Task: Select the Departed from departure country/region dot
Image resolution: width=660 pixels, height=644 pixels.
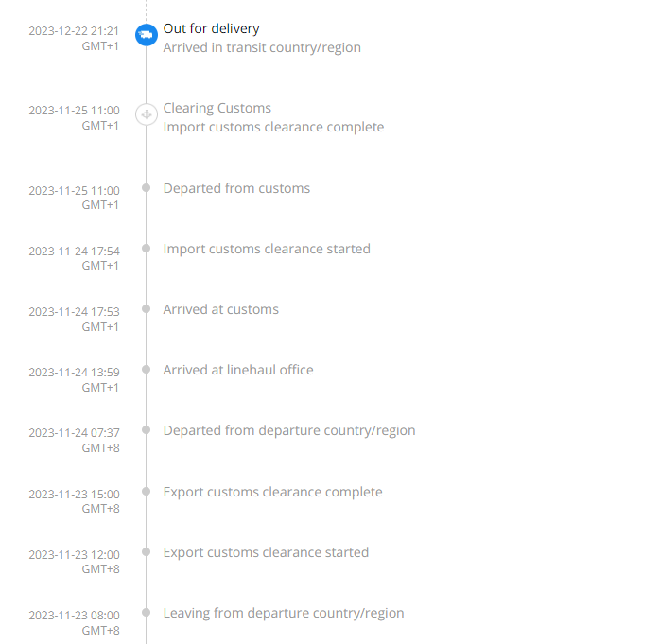Action: [x=146, y=430]
